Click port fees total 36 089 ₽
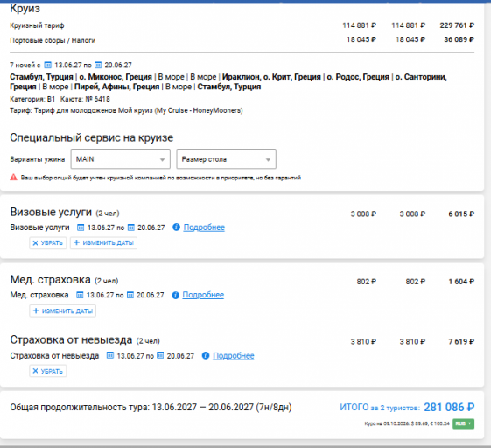The width and height of the screenshot is (491, 448). pyautogui.click(x=459, y=39)
